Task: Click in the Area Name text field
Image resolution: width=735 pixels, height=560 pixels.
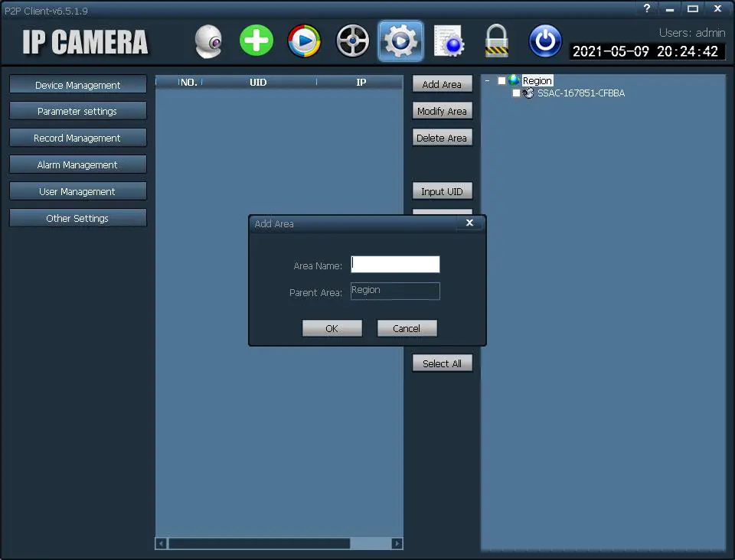Action: pyautogui.click(x=395, y=265)
